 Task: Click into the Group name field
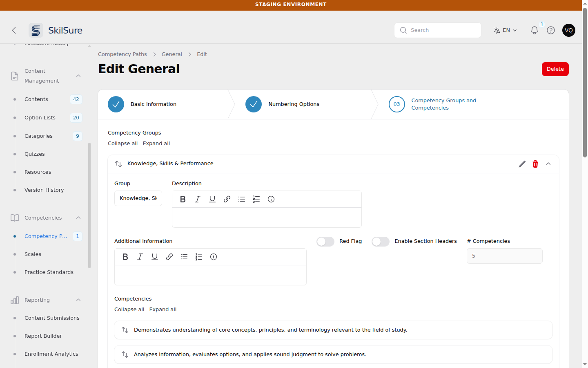coord(138,198)
